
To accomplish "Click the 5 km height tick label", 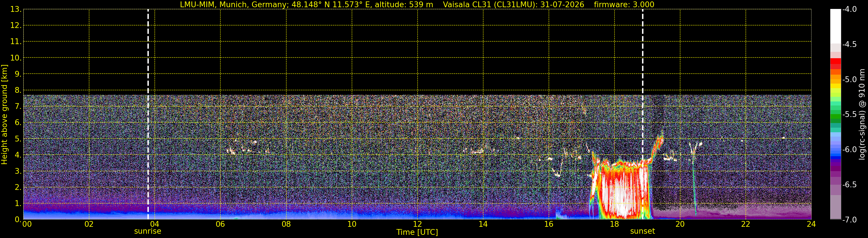I will (x=17, y=139).
